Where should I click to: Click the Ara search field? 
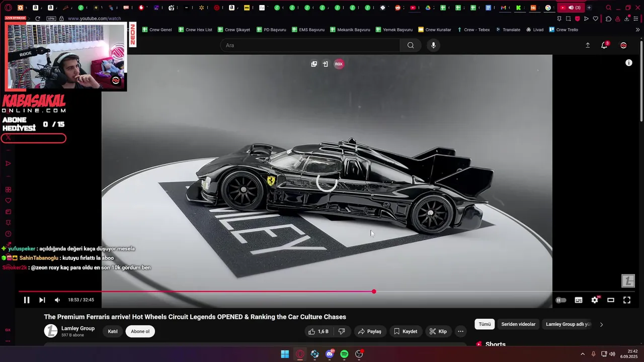click(x=310, y=45)
